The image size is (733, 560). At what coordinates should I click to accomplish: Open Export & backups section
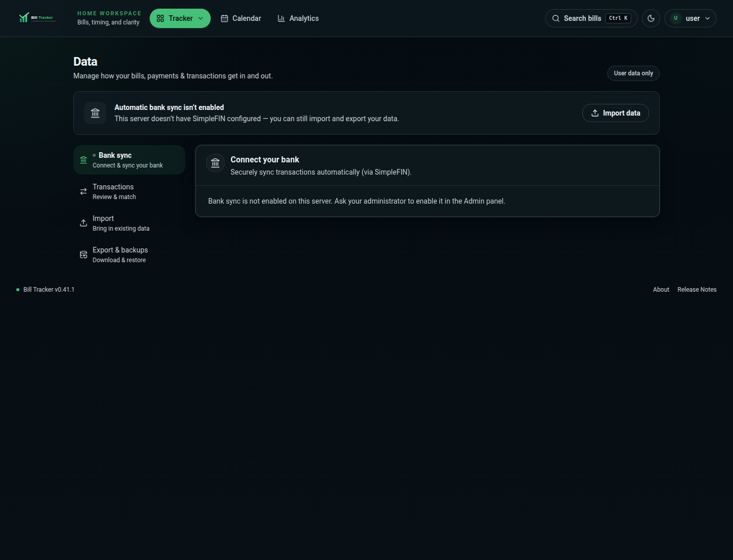(129, 255)
